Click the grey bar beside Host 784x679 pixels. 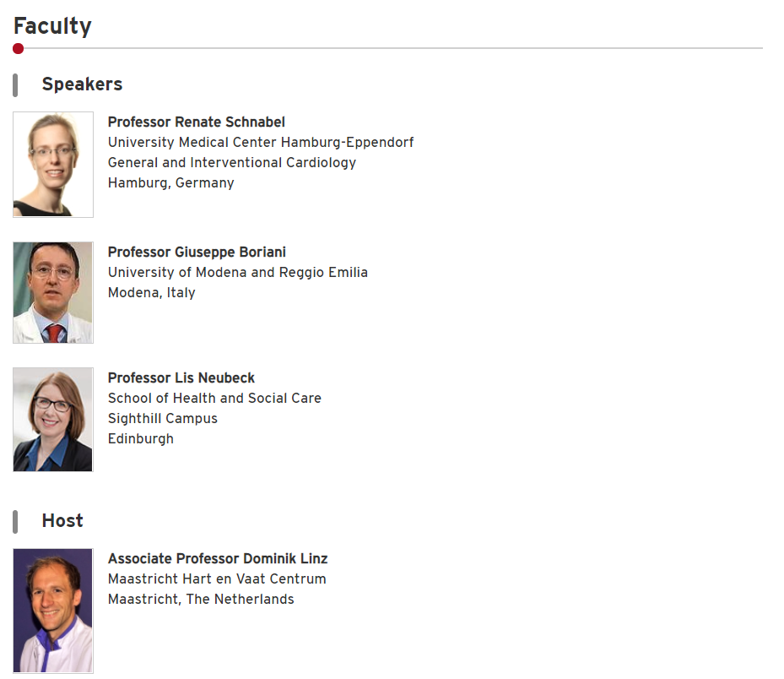(15, 522)
